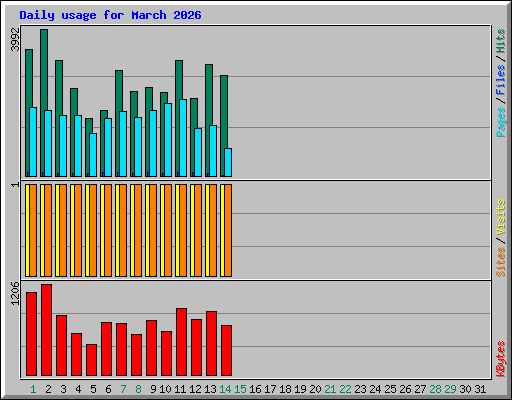Click day 12 on the date axis

195,389
